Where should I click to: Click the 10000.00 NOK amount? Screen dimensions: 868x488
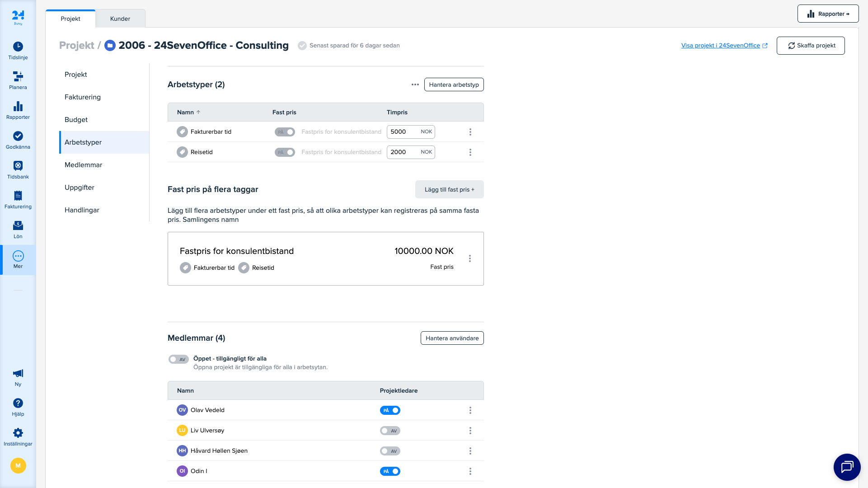point(424,251)
